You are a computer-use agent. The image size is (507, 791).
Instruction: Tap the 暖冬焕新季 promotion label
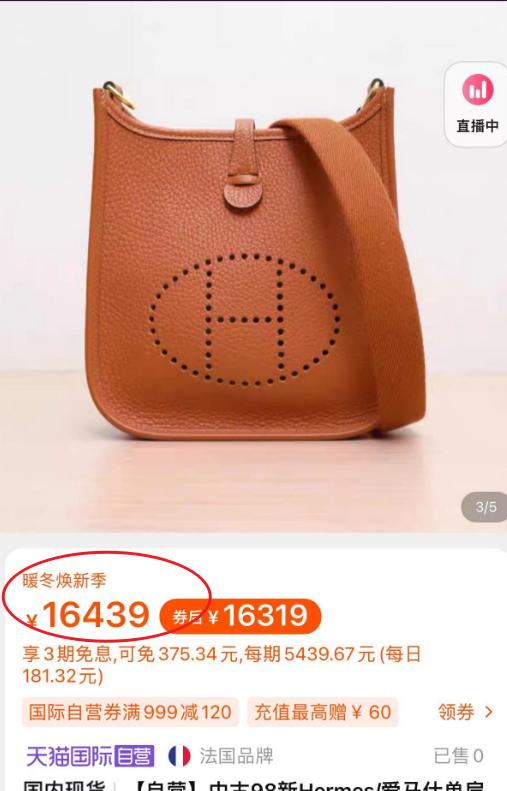(x=64, y=581)
